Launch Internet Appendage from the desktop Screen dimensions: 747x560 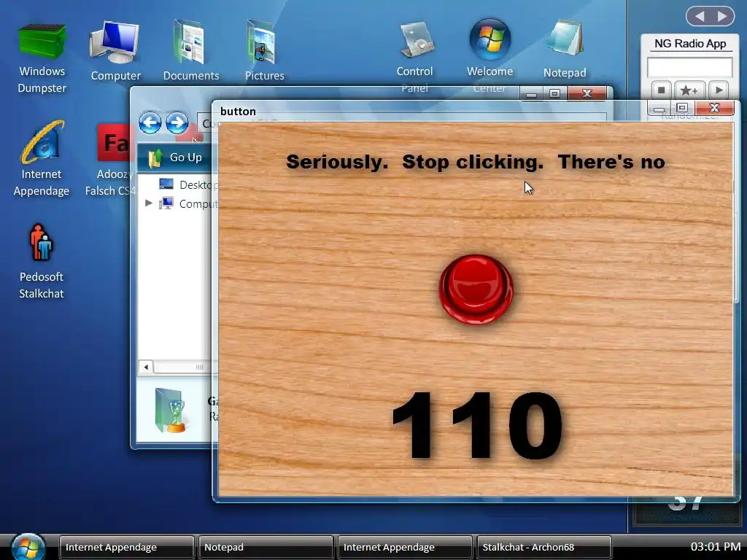coord(42,158)
